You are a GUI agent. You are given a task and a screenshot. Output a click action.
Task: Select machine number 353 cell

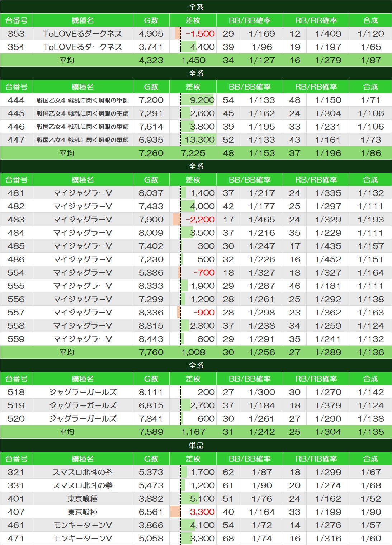pyautogui.click(x=16, y=34)
